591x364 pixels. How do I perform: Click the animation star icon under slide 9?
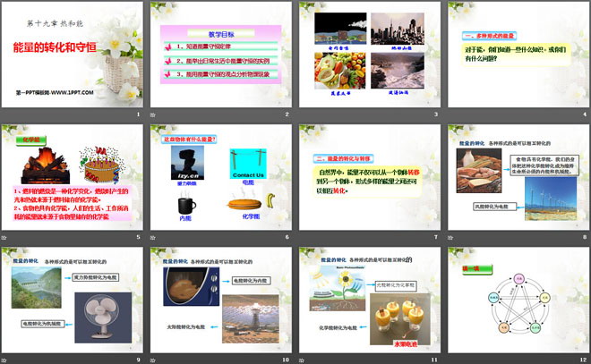coord(4,360)
